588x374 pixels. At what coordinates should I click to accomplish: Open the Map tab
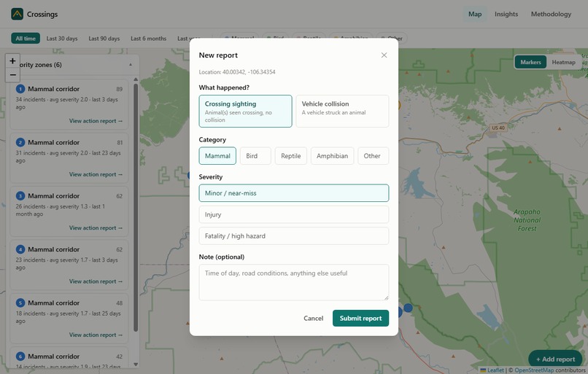tap(475, 14)
